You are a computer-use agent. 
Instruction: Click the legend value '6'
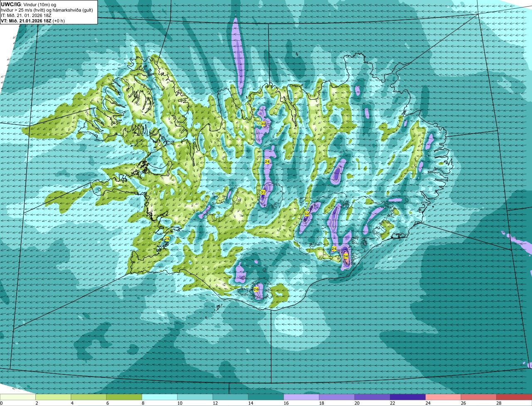click(107, 404)
